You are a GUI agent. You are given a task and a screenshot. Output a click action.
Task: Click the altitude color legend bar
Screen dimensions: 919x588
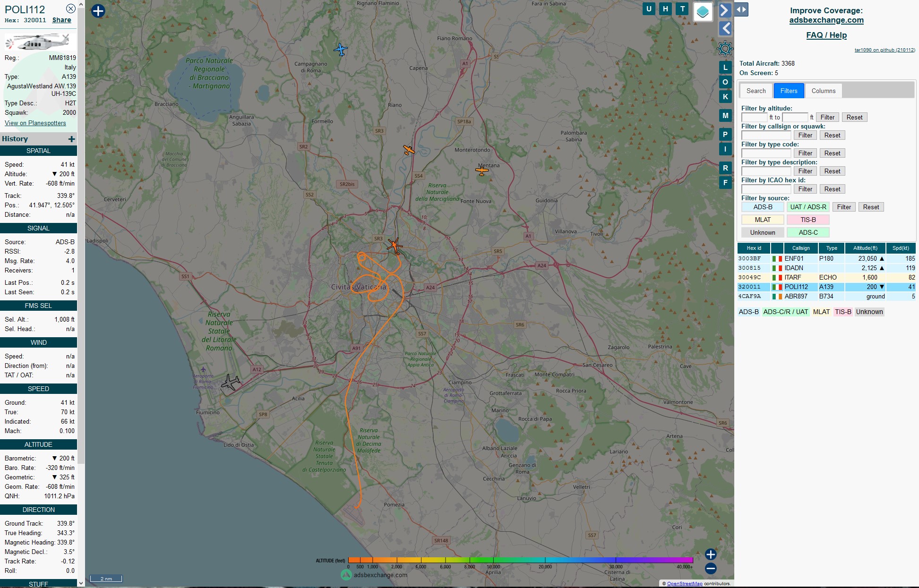coord(520,560)
